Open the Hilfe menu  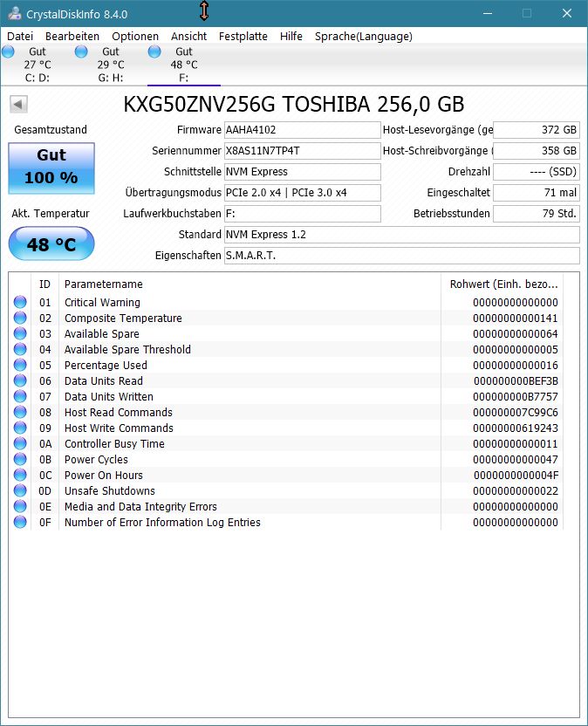[x=291, y=36]
